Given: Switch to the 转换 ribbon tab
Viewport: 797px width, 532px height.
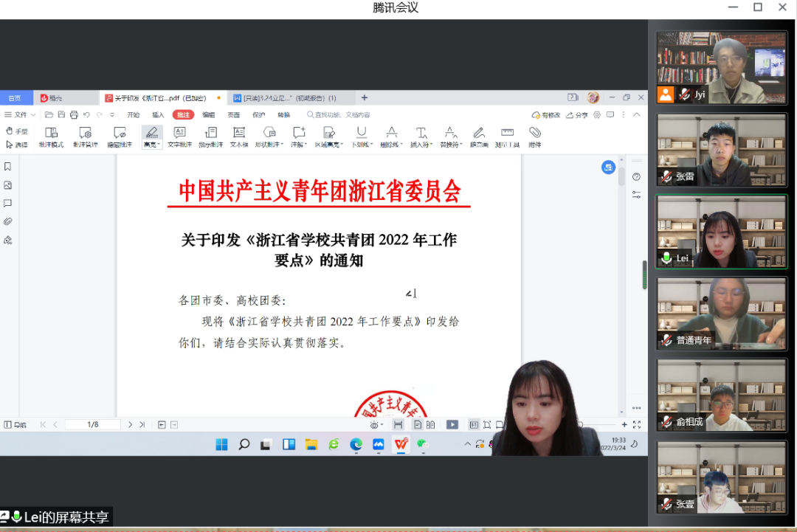Looking at the screenshot, I should coord(283,115).
